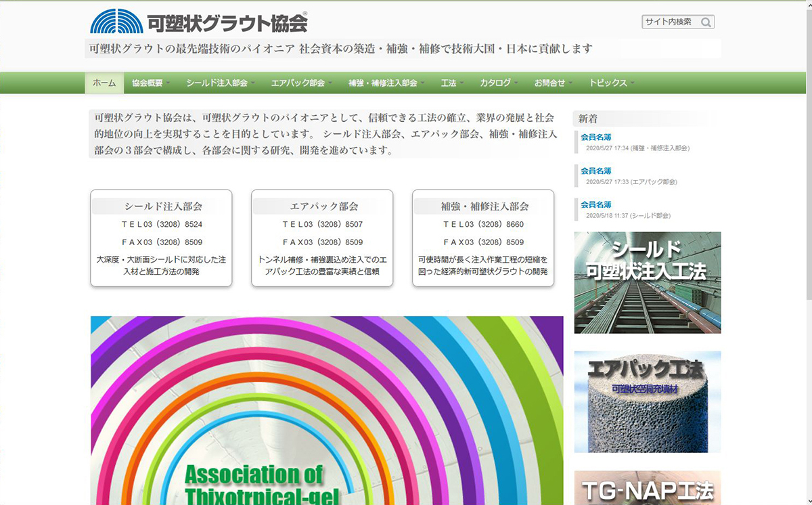Viewport: 812px width, 505px height.
Task: Click TEL03（3208）8524 phone number text
Action: 162,224
